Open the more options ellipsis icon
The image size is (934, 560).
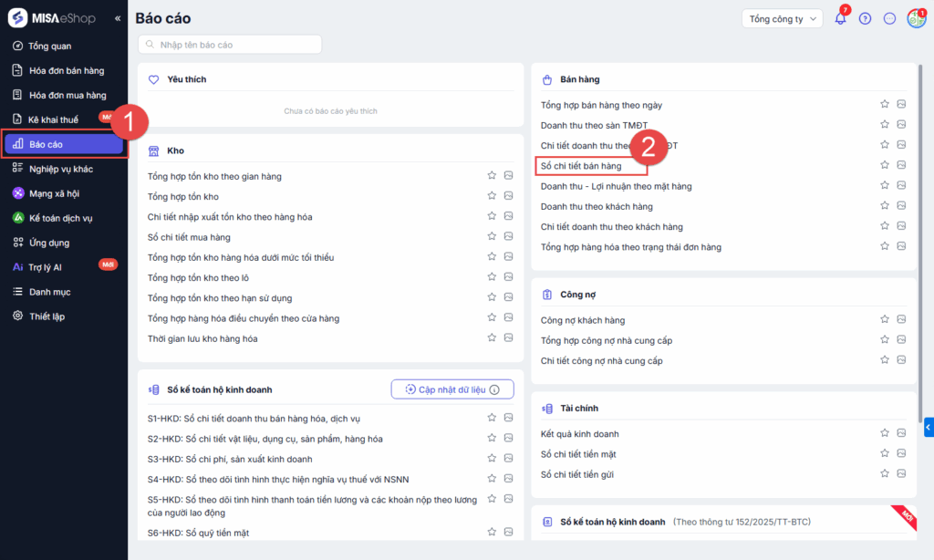889,18
